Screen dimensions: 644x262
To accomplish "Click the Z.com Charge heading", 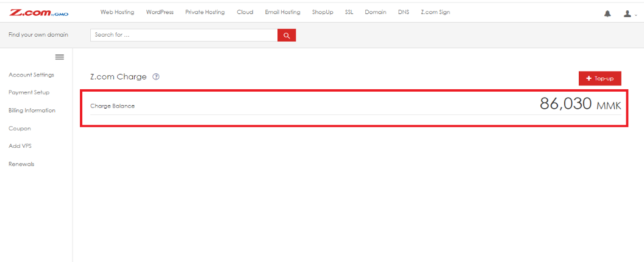I will click(118, 77).
